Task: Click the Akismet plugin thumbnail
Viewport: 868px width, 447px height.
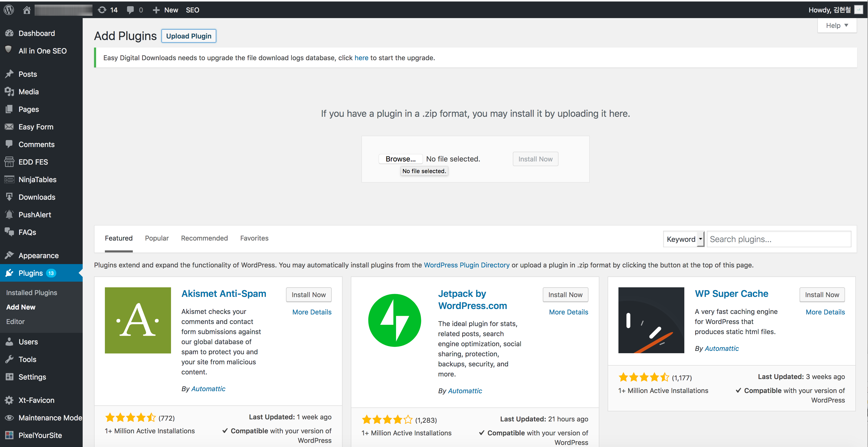Action: point(138,320)
